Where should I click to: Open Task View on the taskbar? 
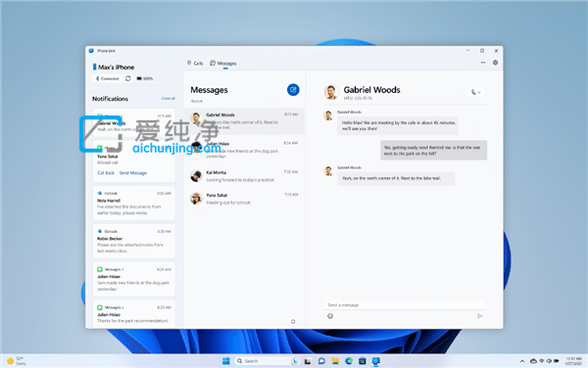click(x=308, y=361)
